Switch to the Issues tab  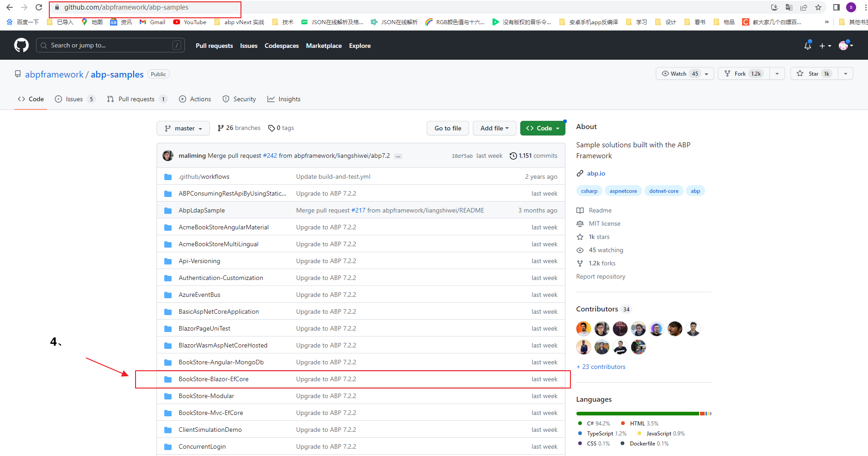[x=75, y=99]
